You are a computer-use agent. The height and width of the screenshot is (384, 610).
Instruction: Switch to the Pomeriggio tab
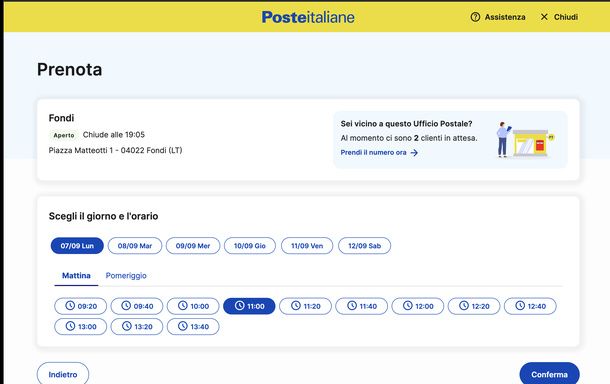pyautogui.click(x=126, y=275)
